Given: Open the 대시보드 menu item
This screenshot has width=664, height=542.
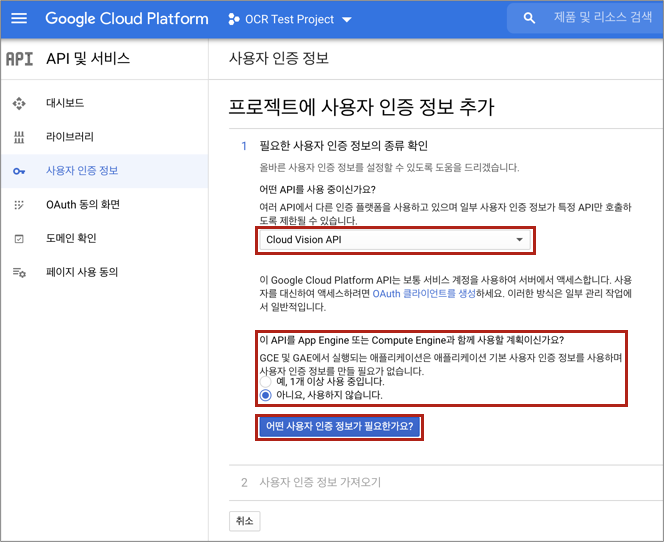Looking at the screenshot, I should 104,103.
